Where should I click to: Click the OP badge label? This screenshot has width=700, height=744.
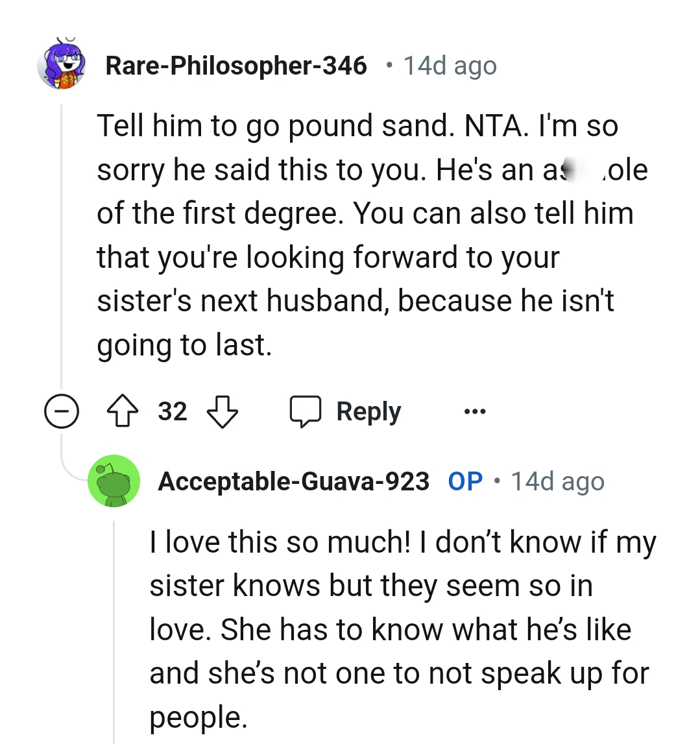465,481
